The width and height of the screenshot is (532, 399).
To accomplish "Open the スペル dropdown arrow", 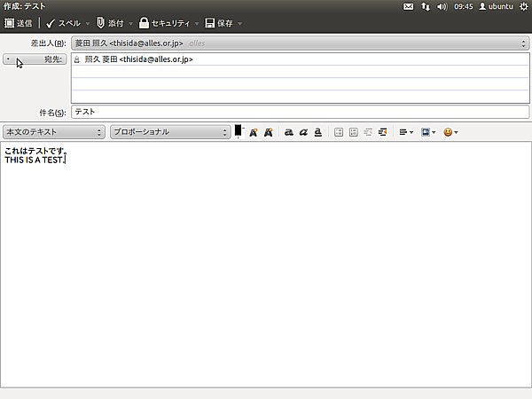I will [x=88, y=23].
